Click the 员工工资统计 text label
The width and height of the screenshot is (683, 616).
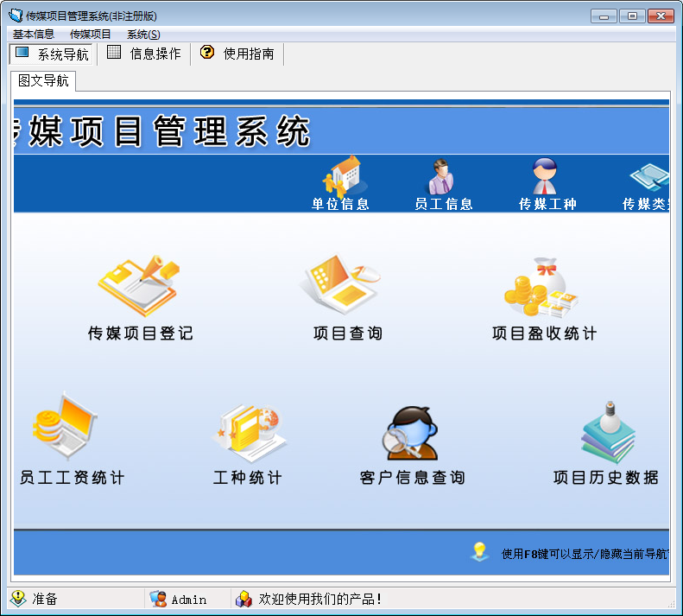coord(72,478)
